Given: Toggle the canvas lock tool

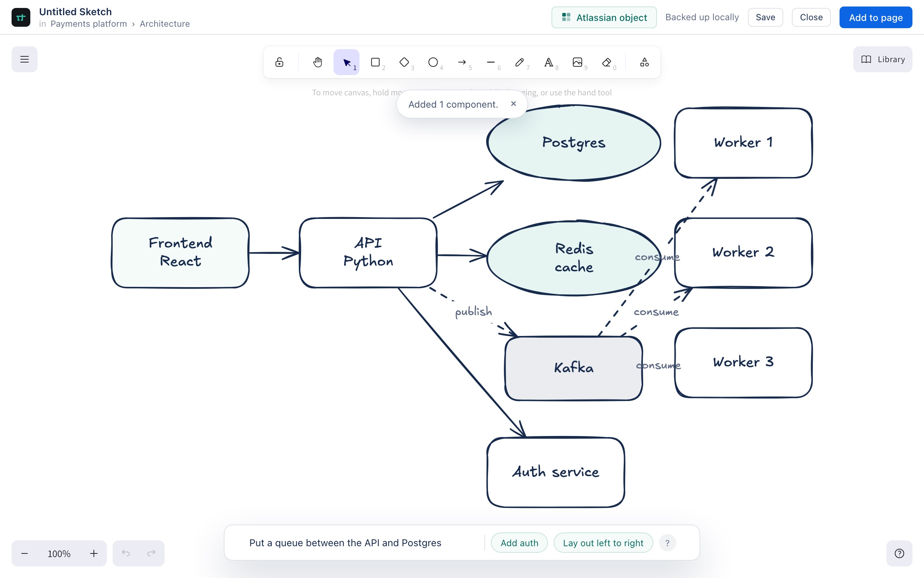Looking at the screenshot, I should click(279, 62).
